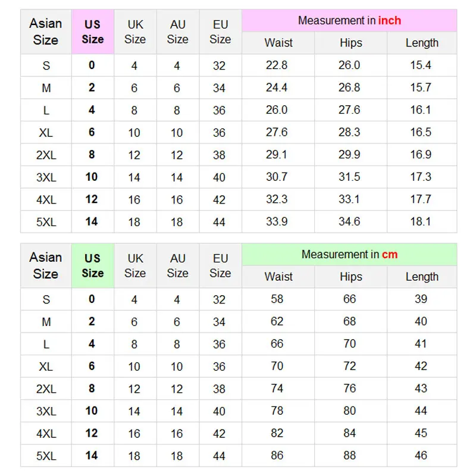Click the pink US Size header cell
476x476 pixels.
[92, 32]
